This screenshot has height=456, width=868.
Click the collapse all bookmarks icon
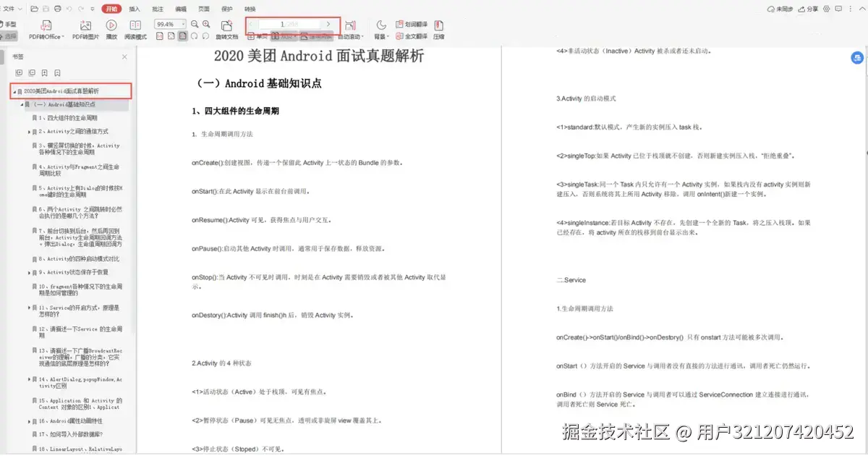32,73
